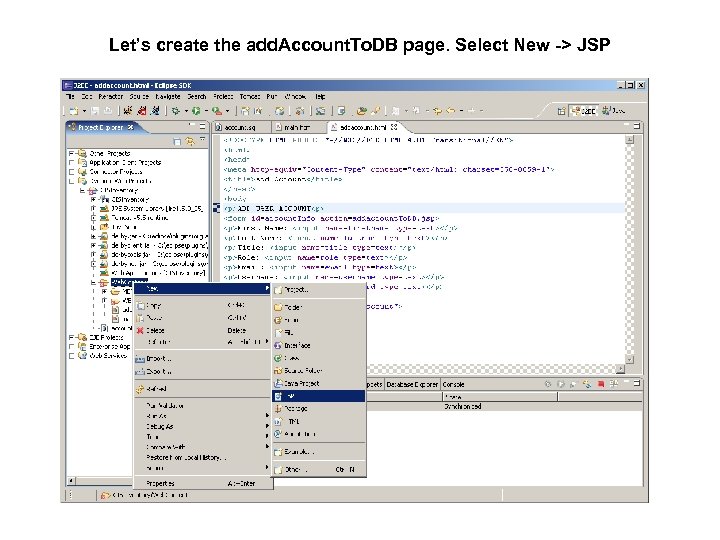Image resolution: width=720 pixels, height=540 pixels.
Task: Open the Window menu
Action: [x=295, y=96]
